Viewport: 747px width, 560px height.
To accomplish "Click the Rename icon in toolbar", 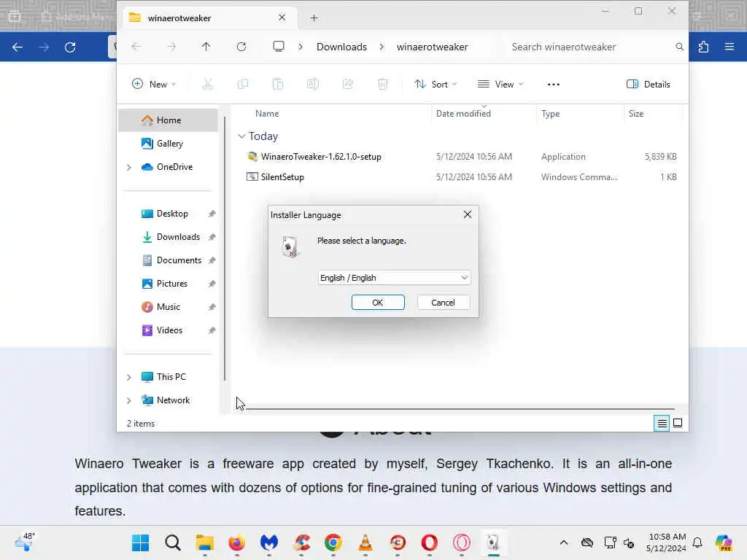I will click(312, 85).
